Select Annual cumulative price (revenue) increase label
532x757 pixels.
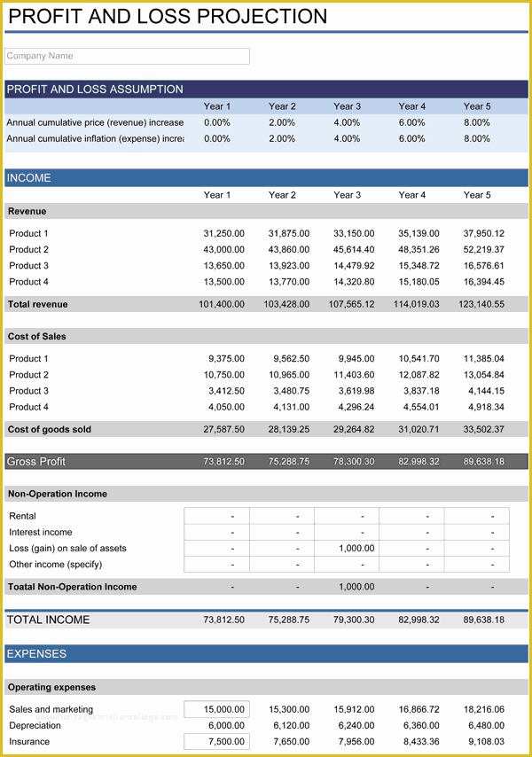[x=95, y=122]
